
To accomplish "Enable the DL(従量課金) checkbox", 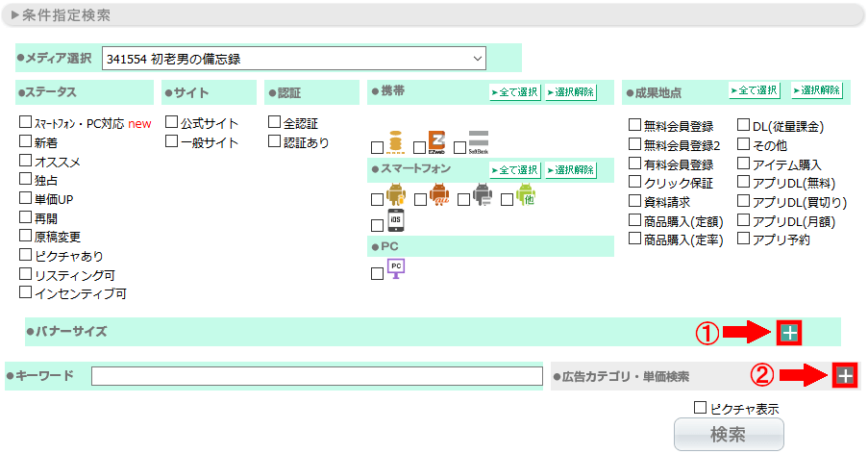I will (743, 125).
